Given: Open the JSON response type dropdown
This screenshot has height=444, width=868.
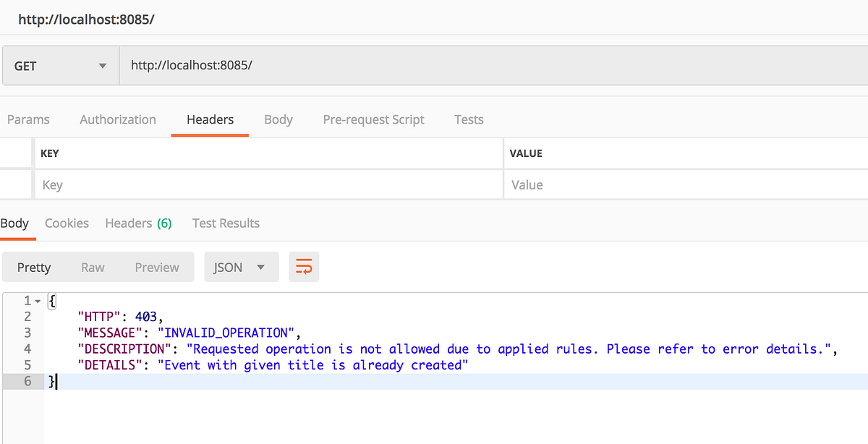Looking at the screenshot, I should 242,267.
